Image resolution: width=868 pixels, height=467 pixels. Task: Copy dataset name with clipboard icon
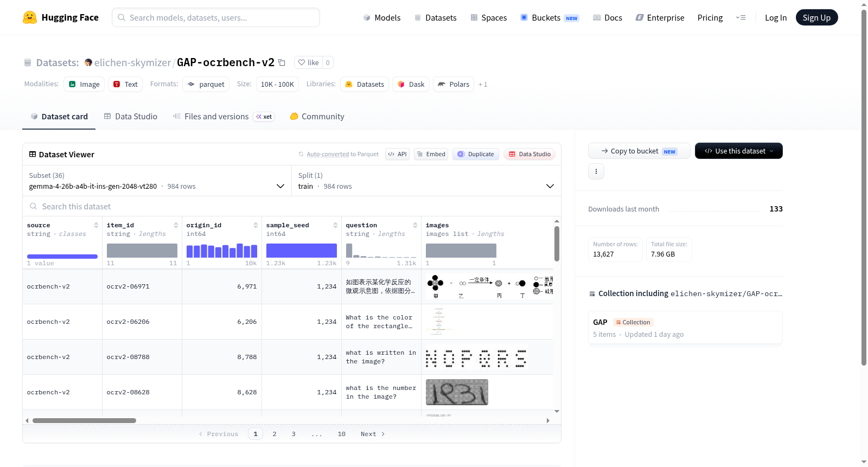pos(282,62)
